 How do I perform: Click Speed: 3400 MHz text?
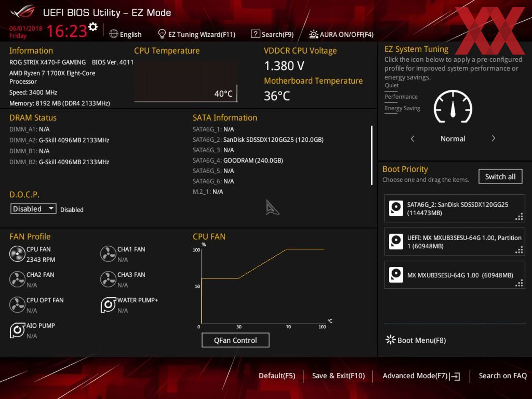pyautogui.click(x=33, y=92)
